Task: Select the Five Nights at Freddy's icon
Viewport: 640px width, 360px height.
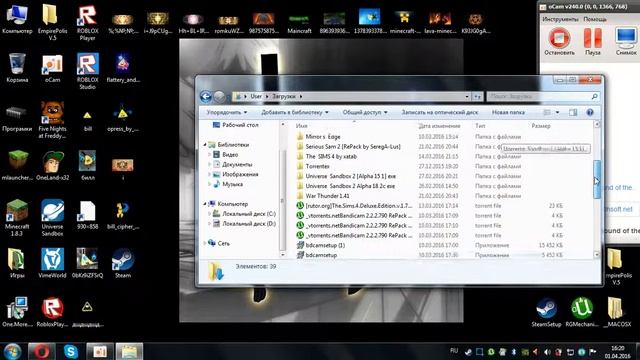Action: 52,120
